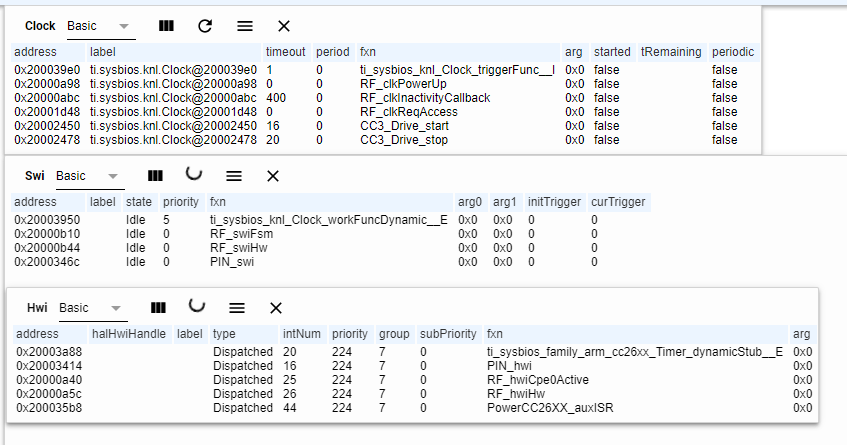Click the columns icon in Swi panel

155,176
